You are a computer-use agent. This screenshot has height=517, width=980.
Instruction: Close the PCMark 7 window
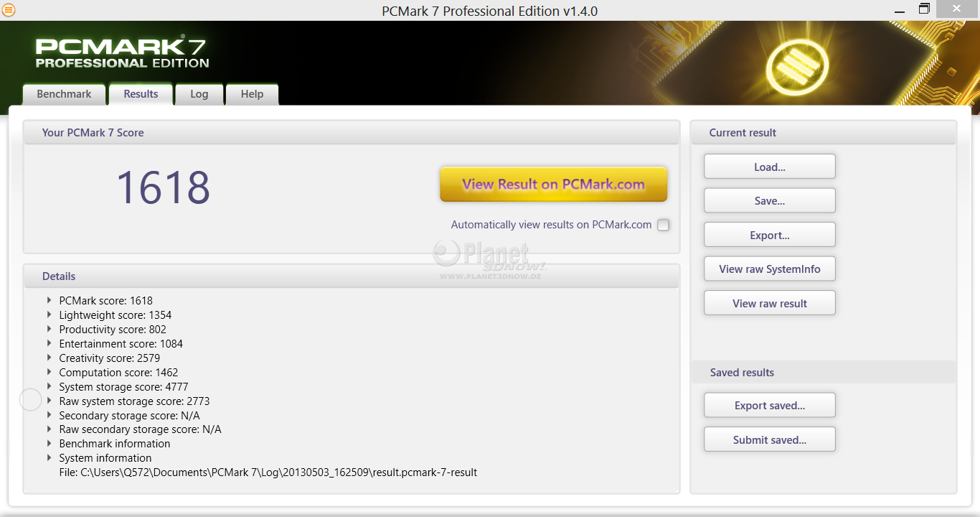958,9
